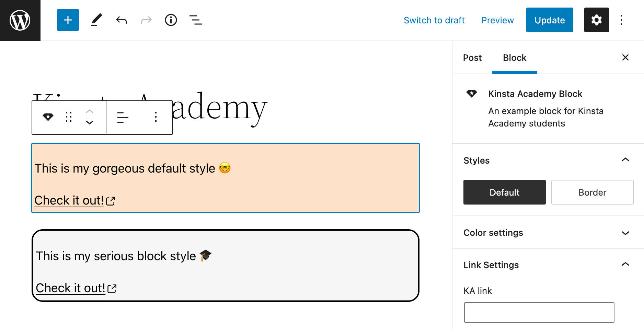644x330 pixels.
Task: Select the Border block style
Action: coord(592,192)
